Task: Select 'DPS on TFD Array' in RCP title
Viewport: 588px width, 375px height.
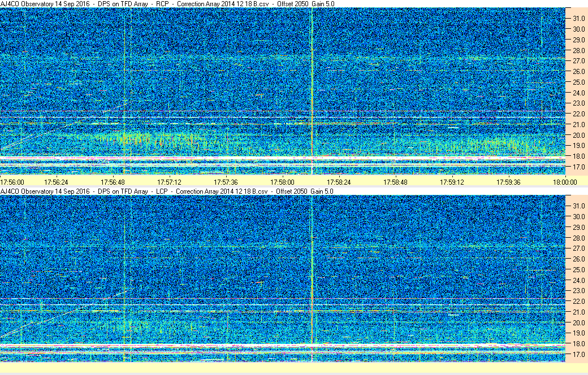Action: [x=123, y=4]
